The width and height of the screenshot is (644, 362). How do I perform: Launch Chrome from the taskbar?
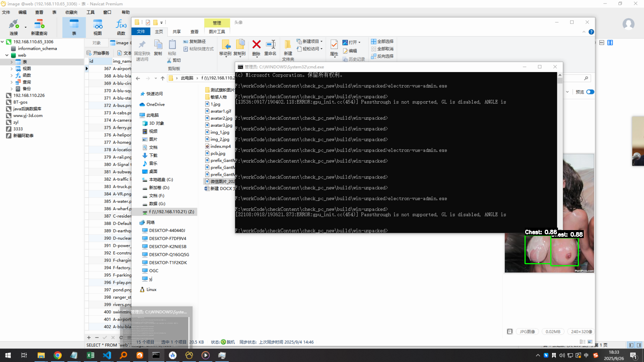tap(58, 355)
